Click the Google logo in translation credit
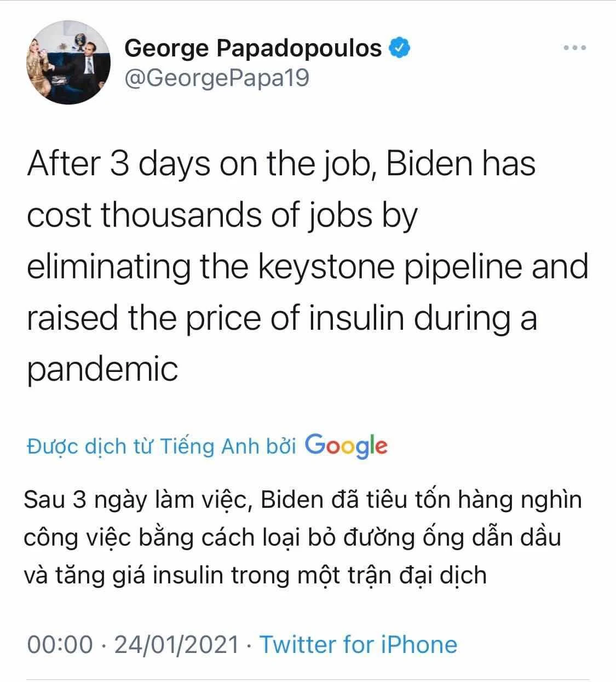Viewport: 616px width, 682px height. coord(346,446)
